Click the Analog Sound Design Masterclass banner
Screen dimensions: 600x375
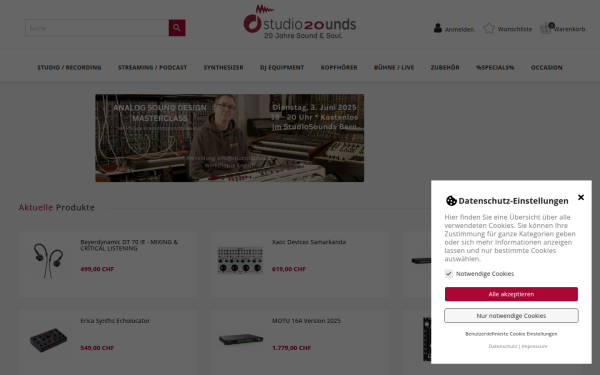[230, 138]
